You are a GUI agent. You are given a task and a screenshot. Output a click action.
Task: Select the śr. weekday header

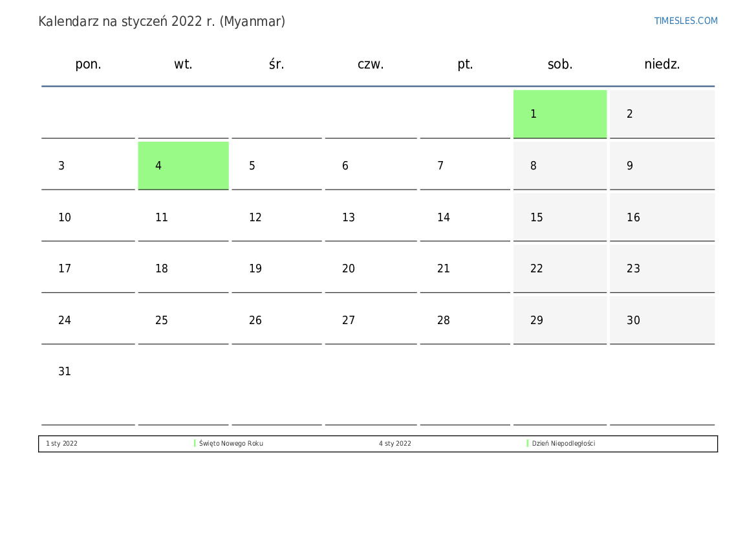277,64
